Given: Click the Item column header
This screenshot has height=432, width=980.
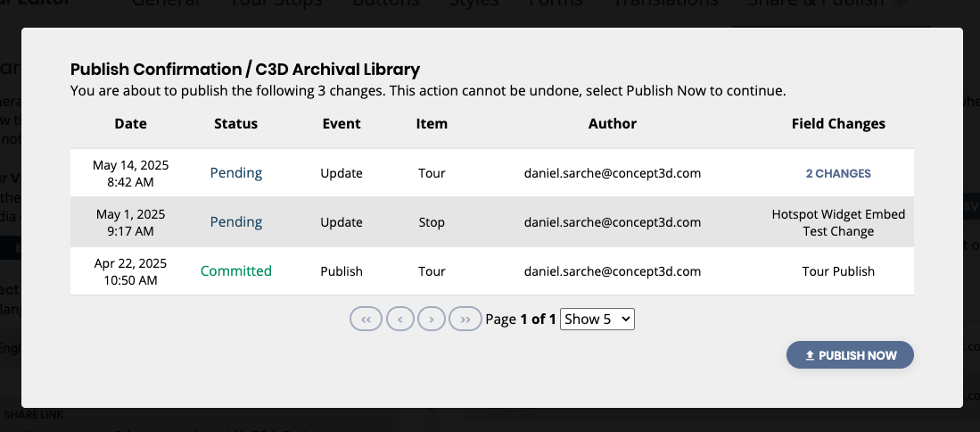Looking at the screenshot, I should (x=432, y=124).
